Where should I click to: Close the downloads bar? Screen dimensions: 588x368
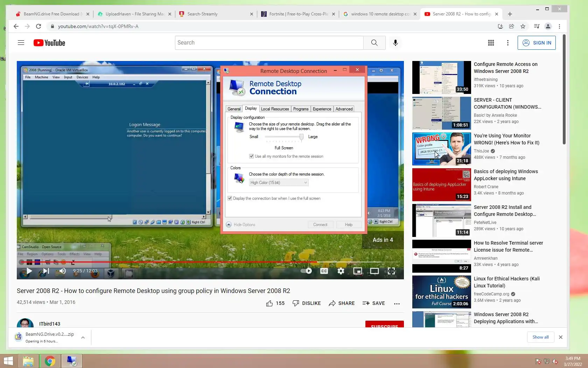(x=561, y=337)
